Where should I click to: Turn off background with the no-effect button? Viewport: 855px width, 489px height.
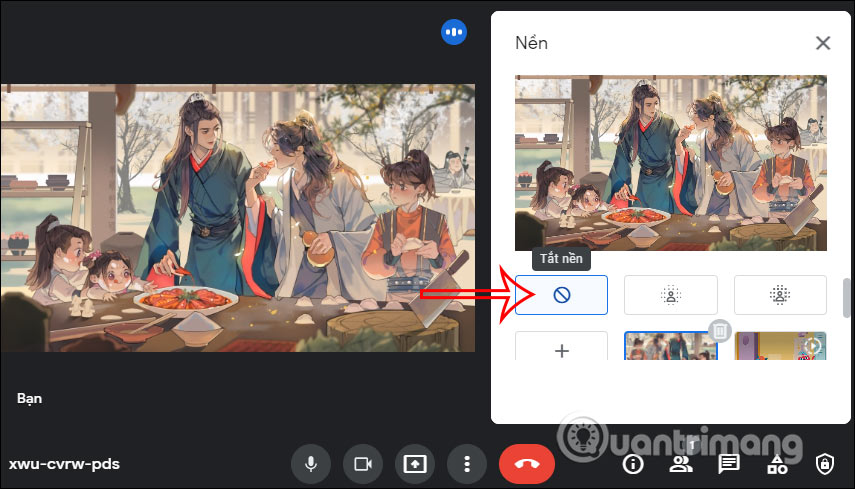(x=561, y=295)
